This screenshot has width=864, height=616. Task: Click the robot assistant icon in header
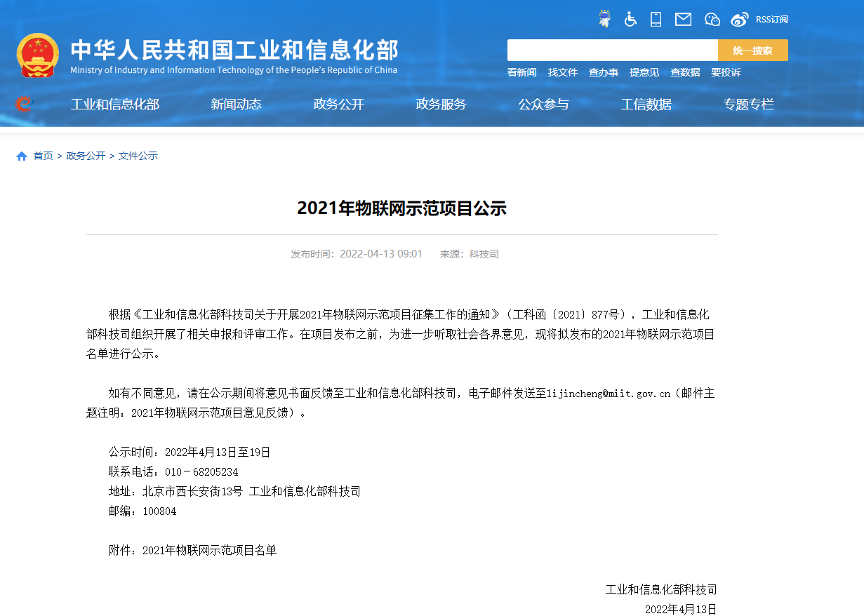coord(604,19)
